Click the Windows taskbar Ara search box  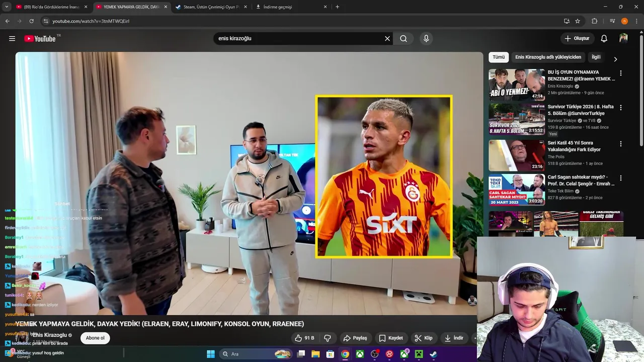(x=256, y=354)
